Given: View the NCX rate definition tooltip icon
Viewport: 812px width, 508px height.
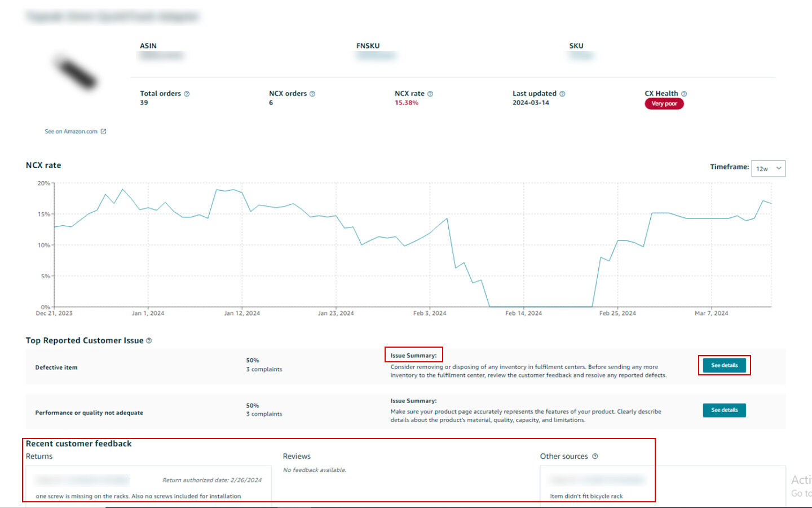Looking at the screenshot, I should 430,93.
